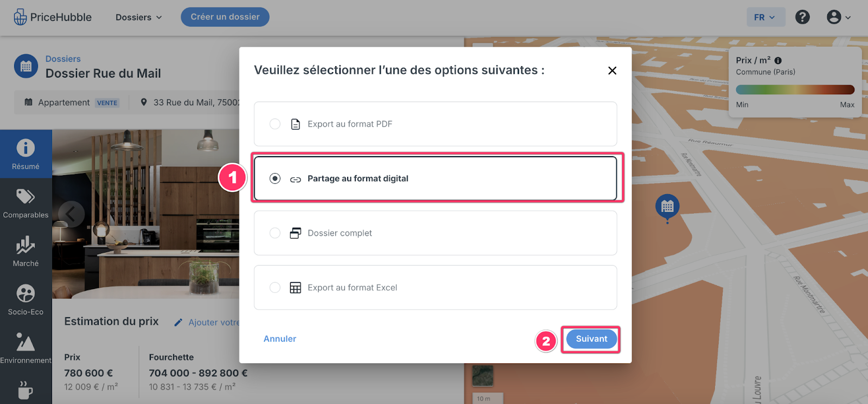Expand the Dossiers dropdown menu
This screenshot has height=404, width=868.
[x=139, y=17]
